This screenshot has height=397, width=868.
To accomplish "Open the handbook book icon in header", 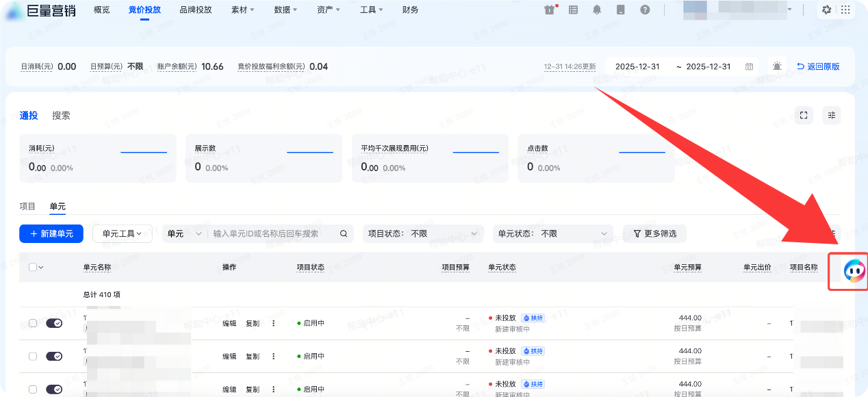I will pos(621,10).
